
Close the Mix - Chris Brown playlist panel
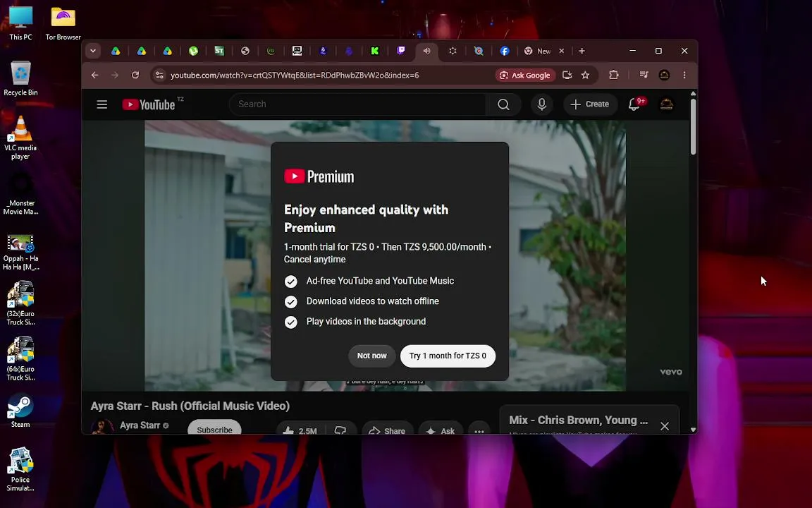(665, 425)
